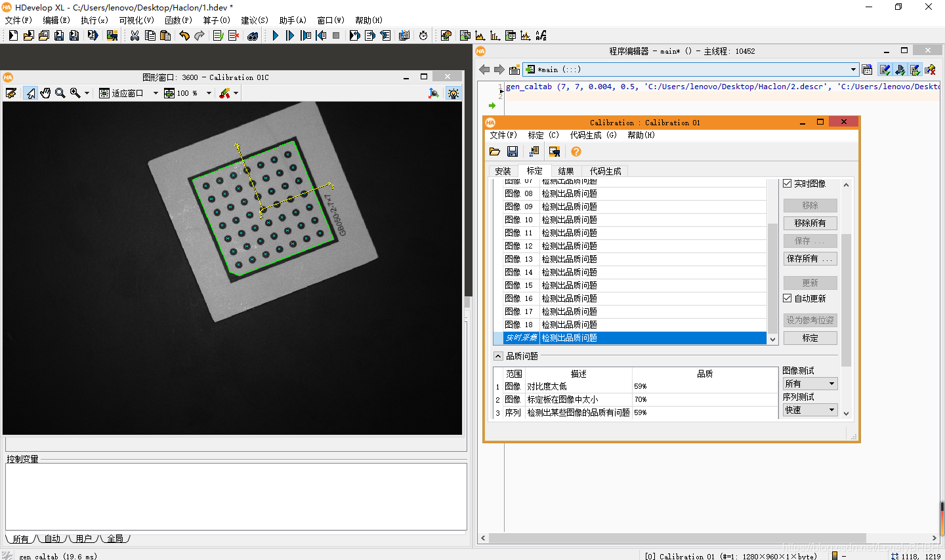The height and width of the screenshot is (560, 945).
Task: Click the open folder icon in Calibration window
Action: [495, 151]
